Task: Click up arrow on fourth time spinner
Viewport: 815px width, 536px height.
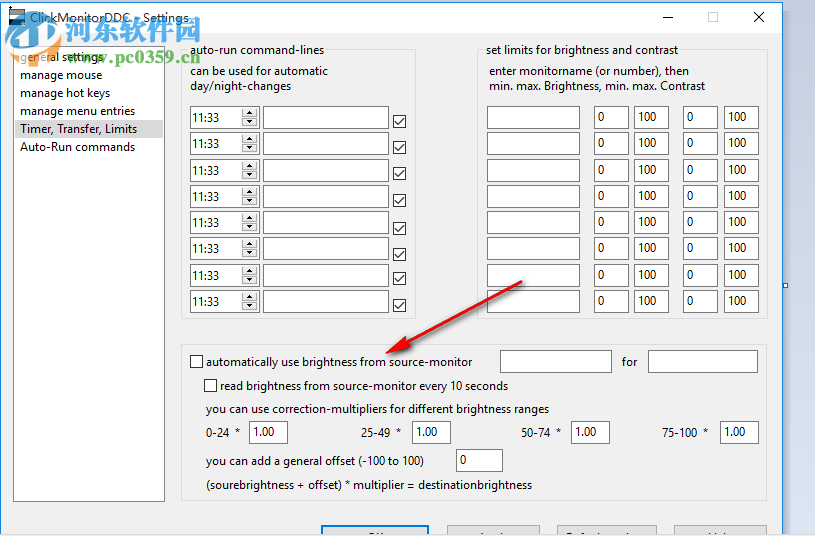Action: (250, 192)
